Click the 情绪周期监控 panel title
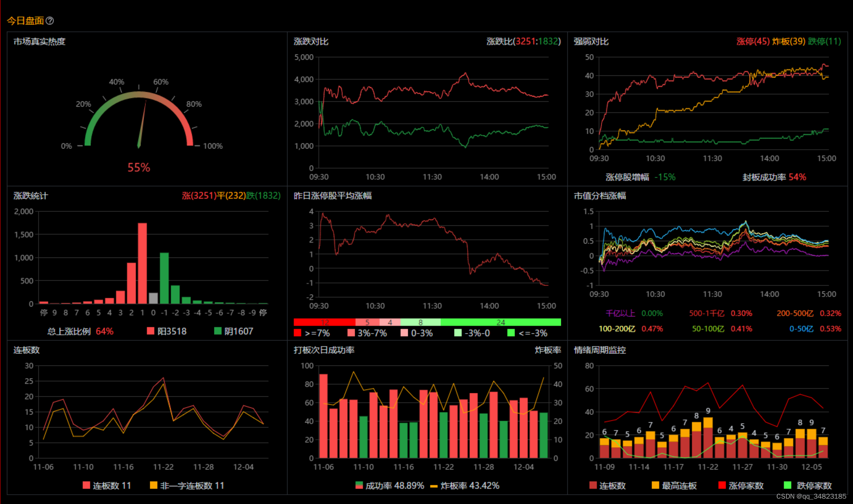853x504 pixels. (x=600, y=350)
